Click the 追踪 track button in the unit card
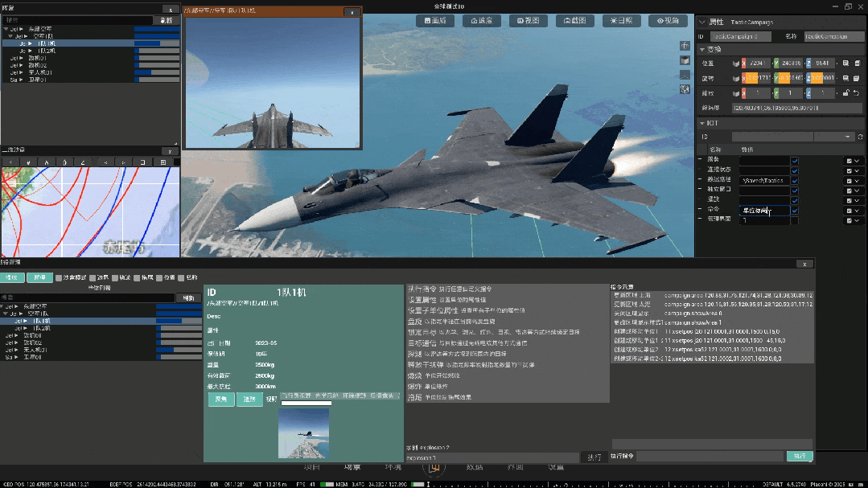This screenshot has height=488, width=868. [249, 399]
